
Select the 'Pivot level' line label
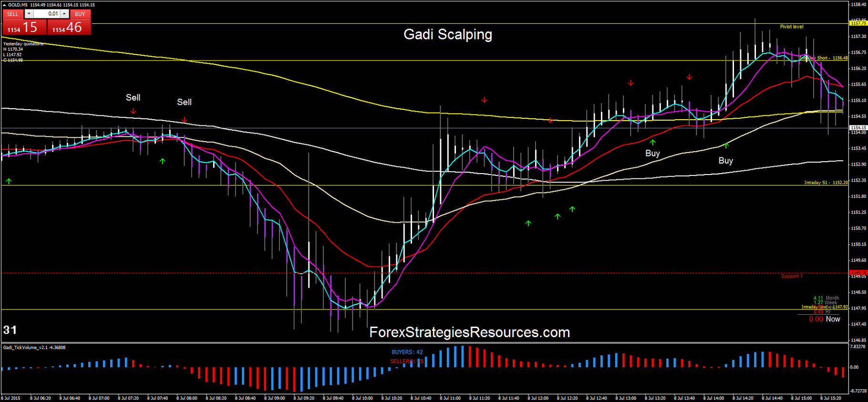click(x=792, y=27)
